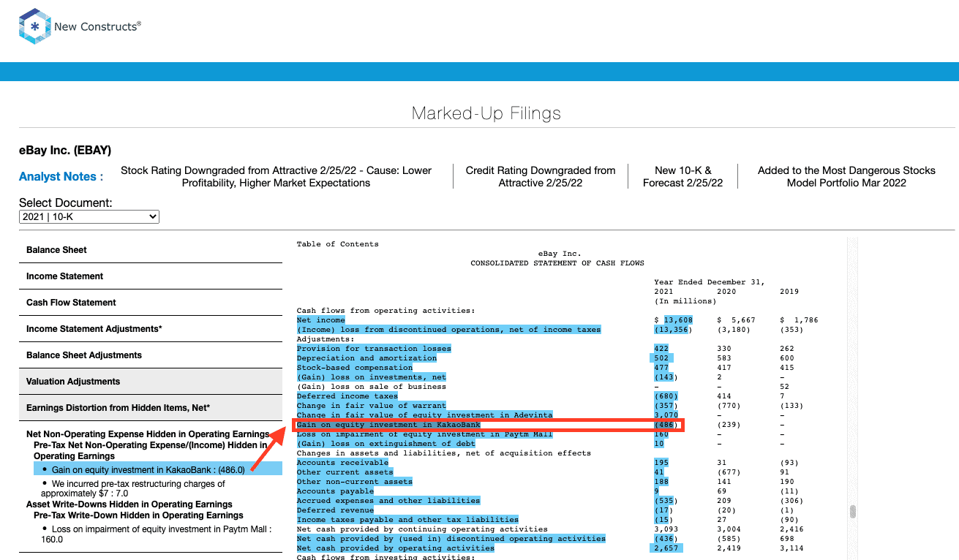Image resolution: width=959 pixels, height=560 pixels.
Task: Click the eBay Inc. (EBAY) company heading
Action: [x=65, y=151]
